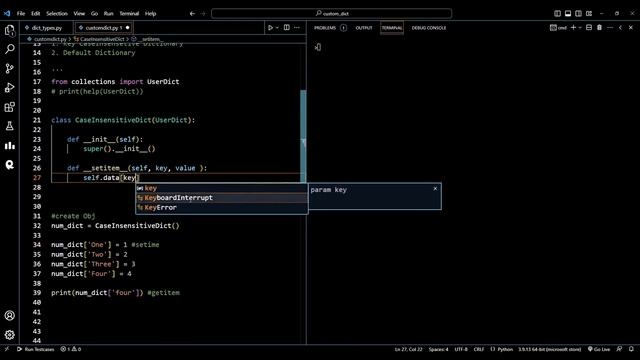The height and width of the screenshot is (360, 640).
Task: Open the View menu
Action: pyautogui.click(x=79, y=13)
